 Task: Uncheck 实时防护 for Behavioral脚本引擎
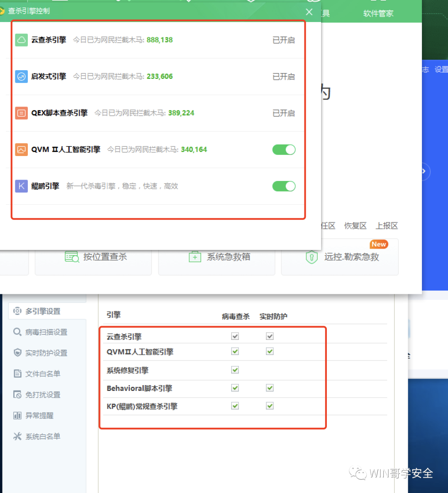(270, 388)
